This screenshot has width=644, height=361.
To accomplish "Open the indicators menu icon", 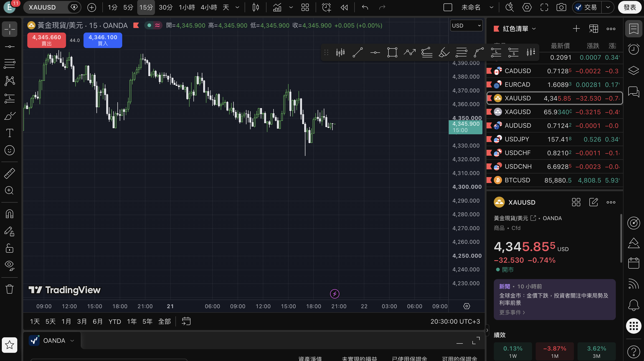I will pos(277,7).
